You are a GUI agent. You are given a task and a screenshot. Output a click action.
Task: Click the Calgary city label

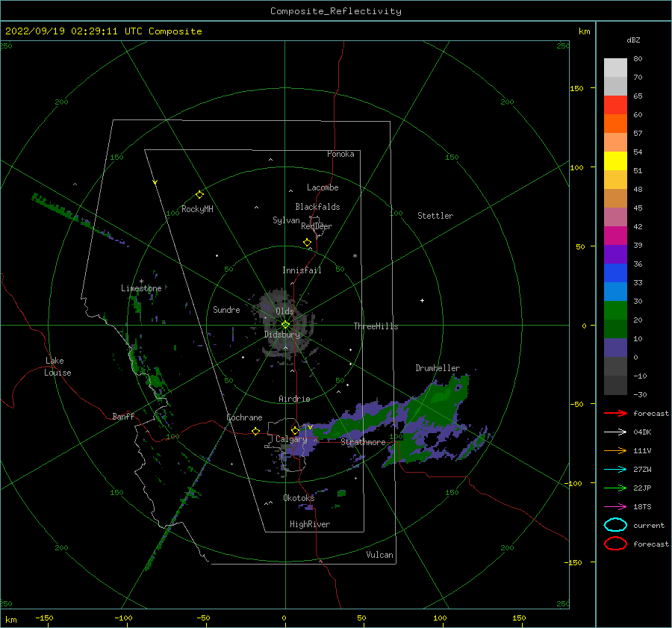[x=291, y=439]
